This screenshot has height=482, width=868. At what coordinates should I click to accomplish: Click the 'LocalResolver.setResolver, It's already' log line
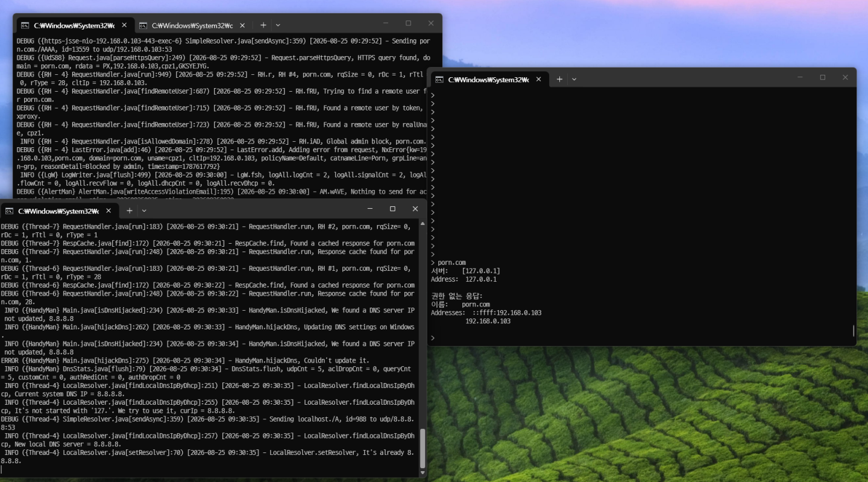(x=208, y=457)
